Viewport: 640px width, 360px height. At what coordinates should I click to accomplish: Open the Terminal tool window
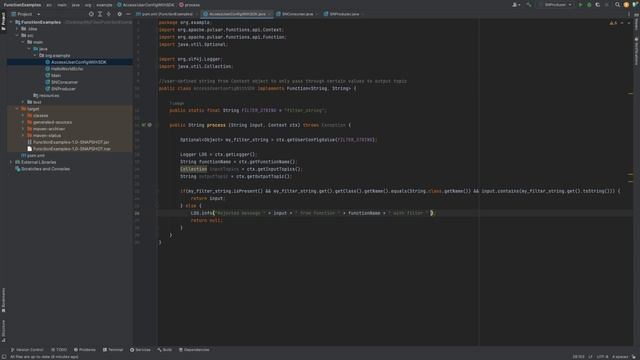click(x=113, y=350)
